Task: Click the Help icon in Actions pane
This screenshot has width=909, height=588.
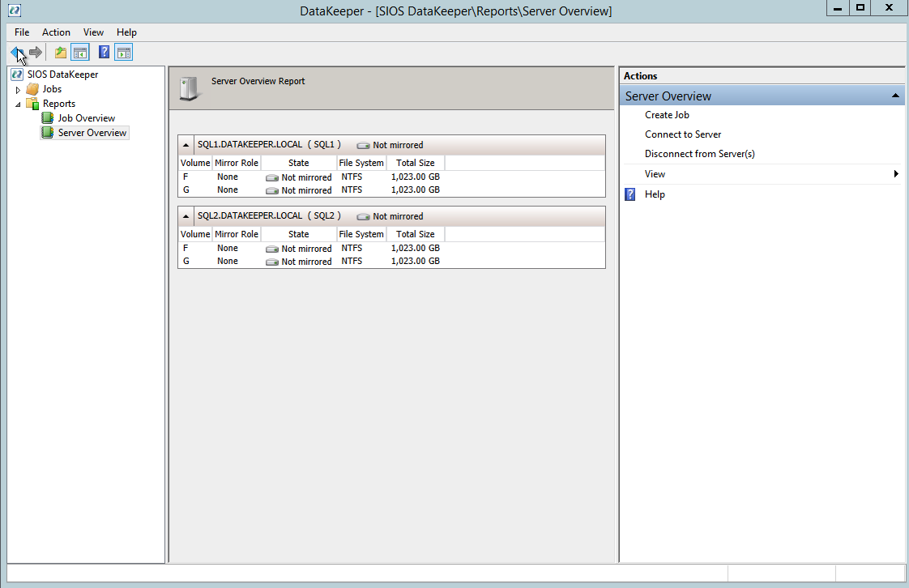Action: click(x=631, y=194)
